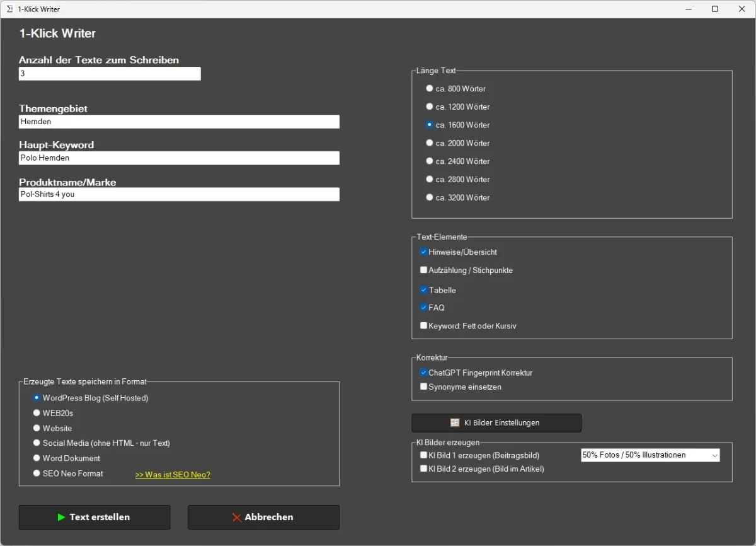Choose Website save format
This screenshot has height=546, width=756.
click(37, 428)
